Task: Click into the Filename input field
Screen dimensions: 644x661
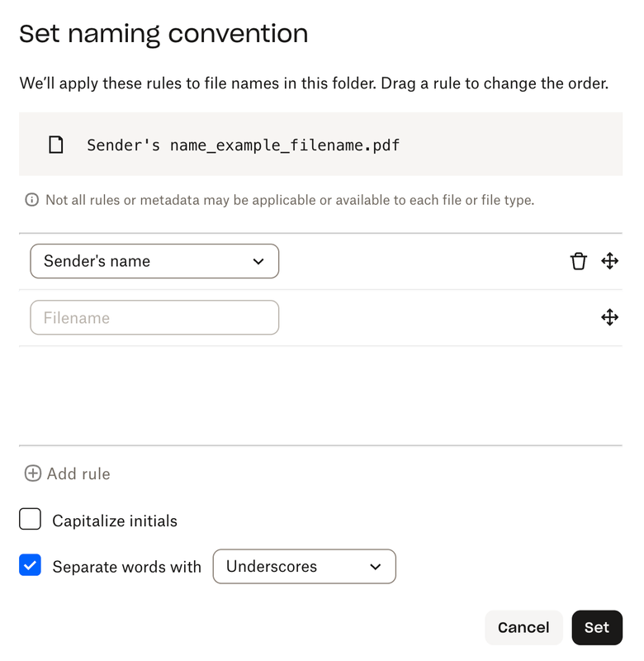Action: [154, 318]
